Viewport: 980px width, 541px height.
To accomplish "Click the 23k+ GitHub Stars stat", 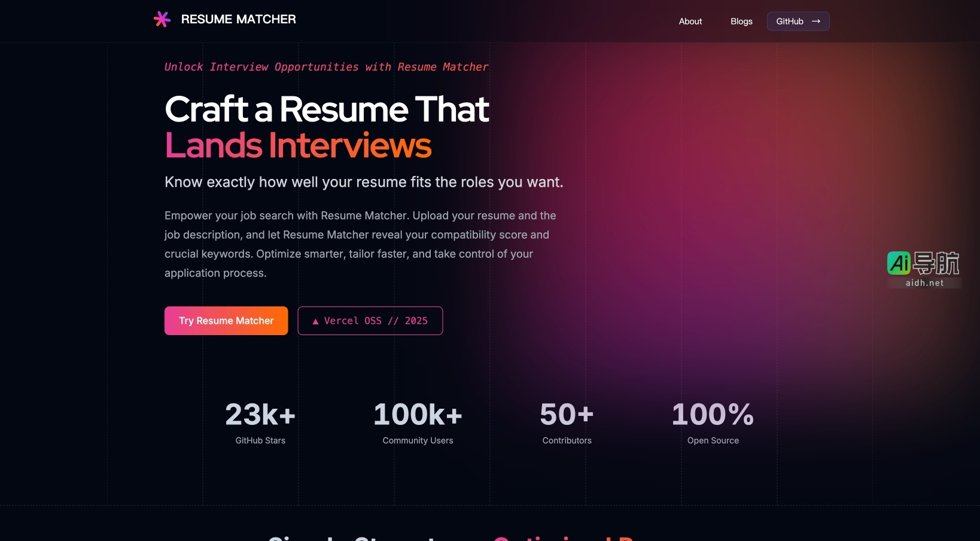I will [x=259, y=422].
